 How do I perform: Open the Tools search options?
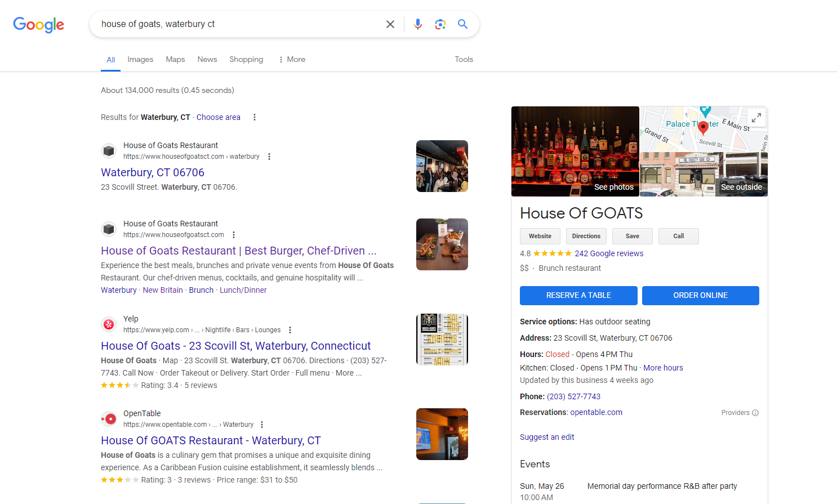click(464, 59)
